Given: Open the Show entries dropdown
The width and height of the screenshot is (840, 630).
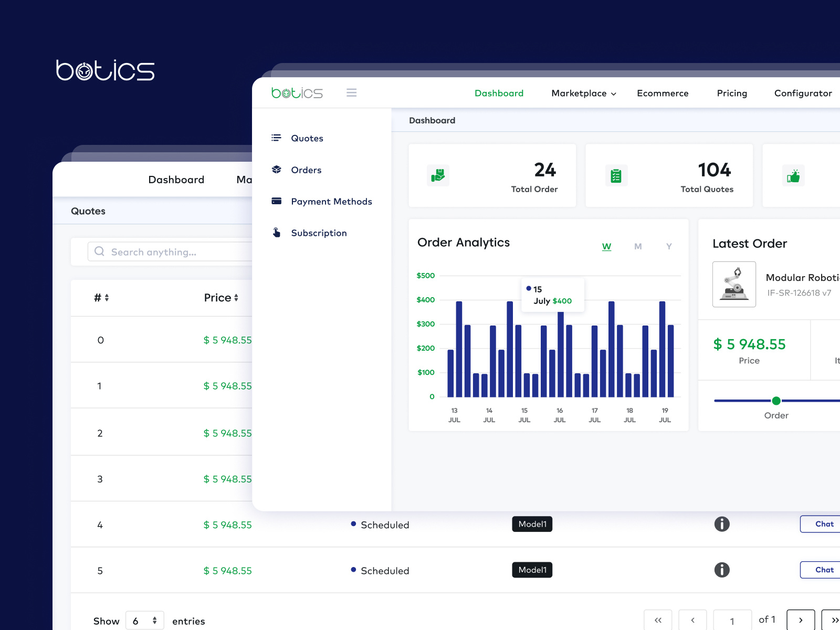Looking at the screenshot, I should (x=144, y=620).
